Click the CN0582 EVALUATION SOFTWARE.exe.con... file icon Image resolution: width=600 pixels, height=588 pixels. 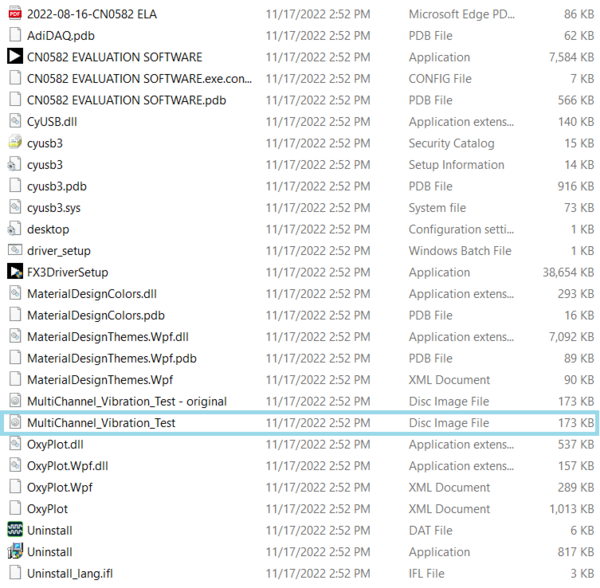point(15,78)
